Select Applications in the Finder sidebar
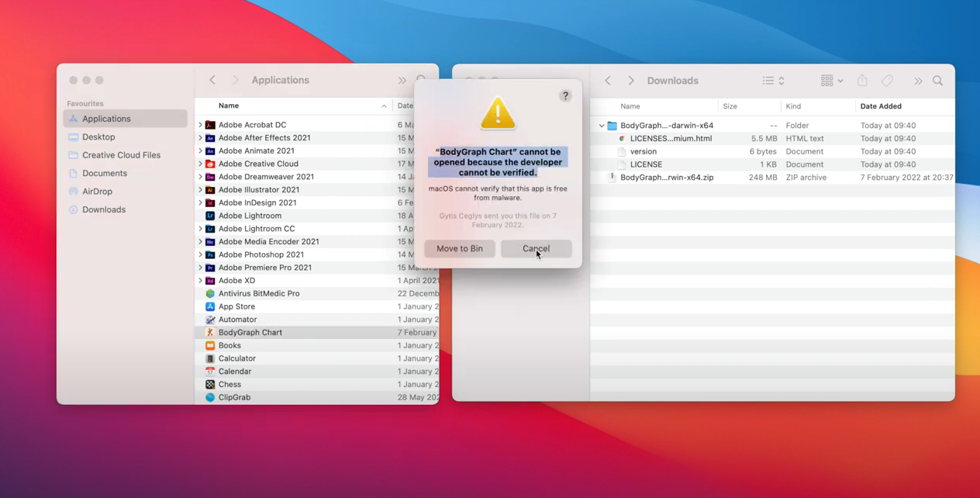980x498 pixels. click(x=125, y=119)
